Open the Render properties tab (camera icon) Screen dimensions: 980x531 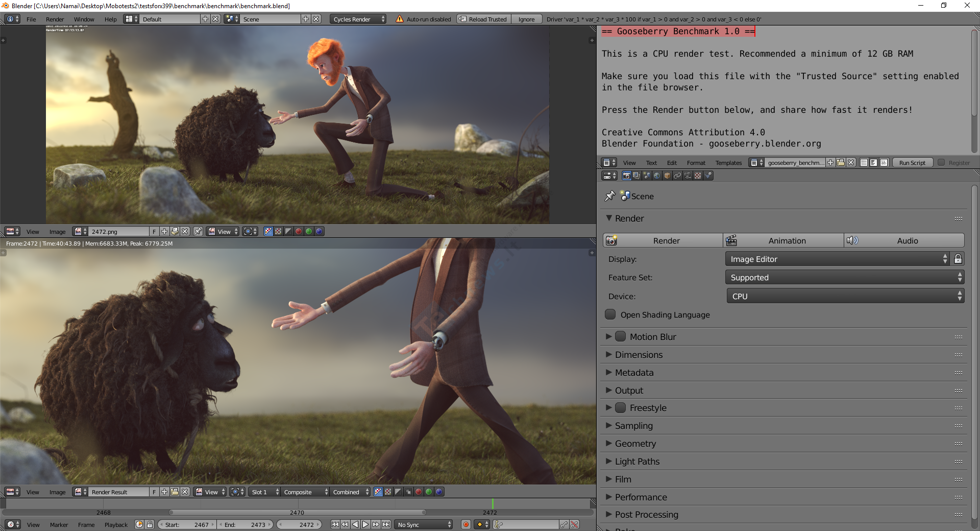coord(626,176)
